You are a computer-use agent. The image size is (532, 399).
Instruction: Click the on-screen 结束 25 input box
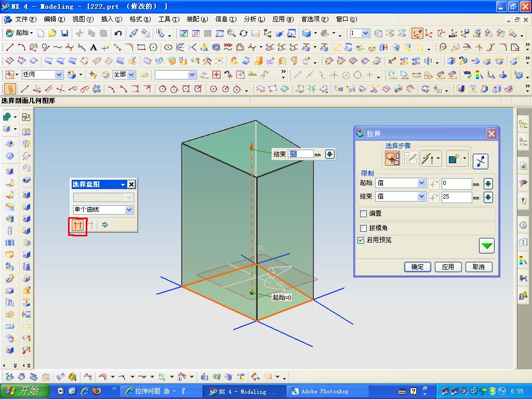pyautogui.click(x=301, y=154)
